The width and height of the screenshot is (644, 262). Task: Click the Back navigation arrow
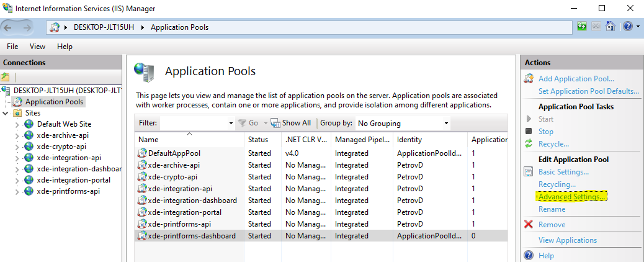[8, 27]
